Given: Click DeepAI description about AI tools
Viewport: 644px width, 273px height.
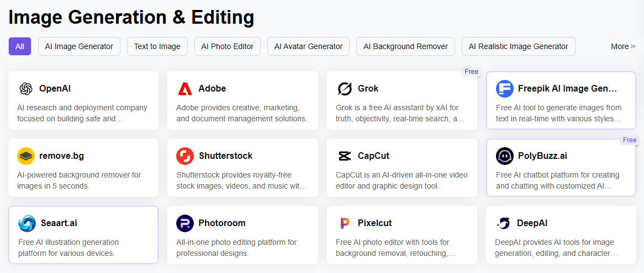Looking at the screenshot, I should click(557, 248).
